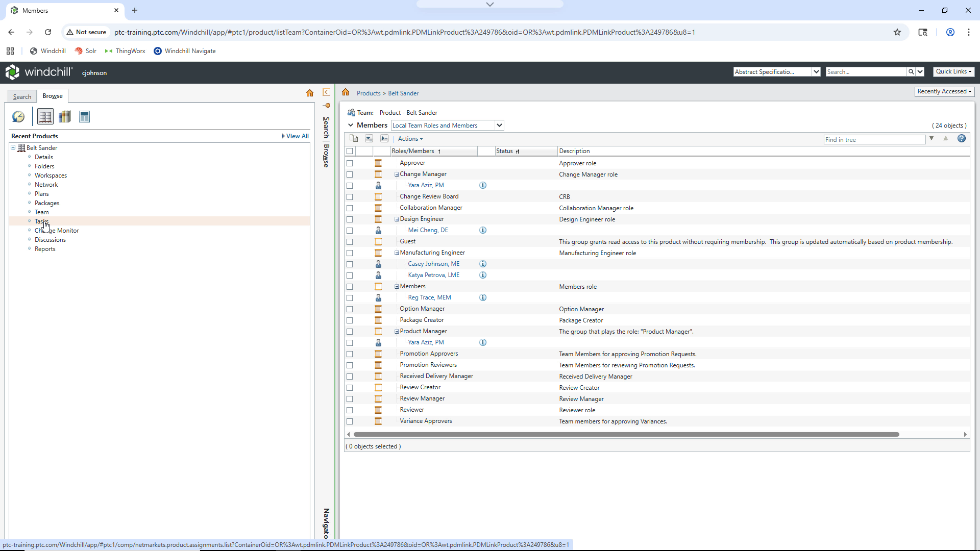Viewport: 980px width, 551px height.
Task: Select the Products table view icon
Action: [x=45, y=117]
